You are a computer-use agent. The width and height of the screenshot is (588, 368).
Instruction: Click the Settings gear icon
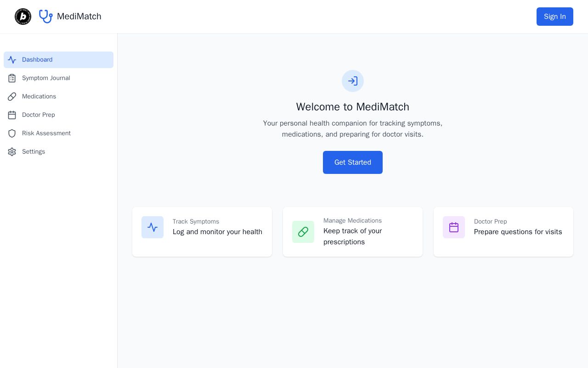pyautogui.click(x=12, y=152)
